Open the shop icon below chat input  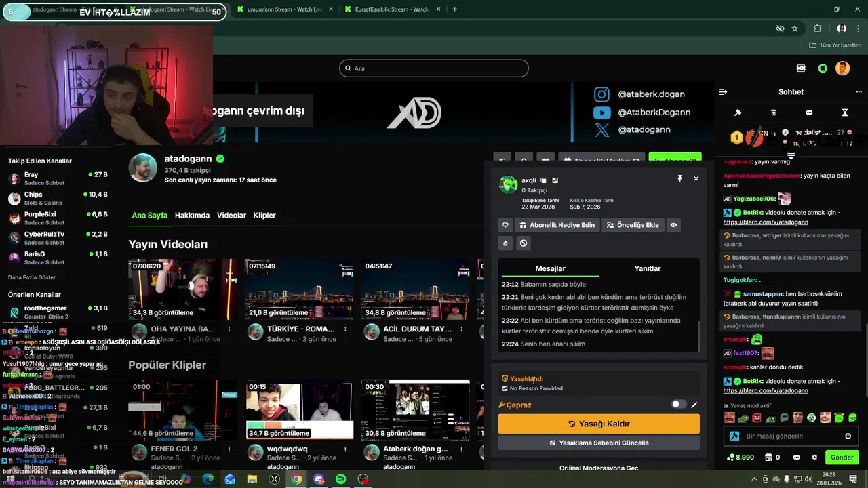(x=767, y=457)
